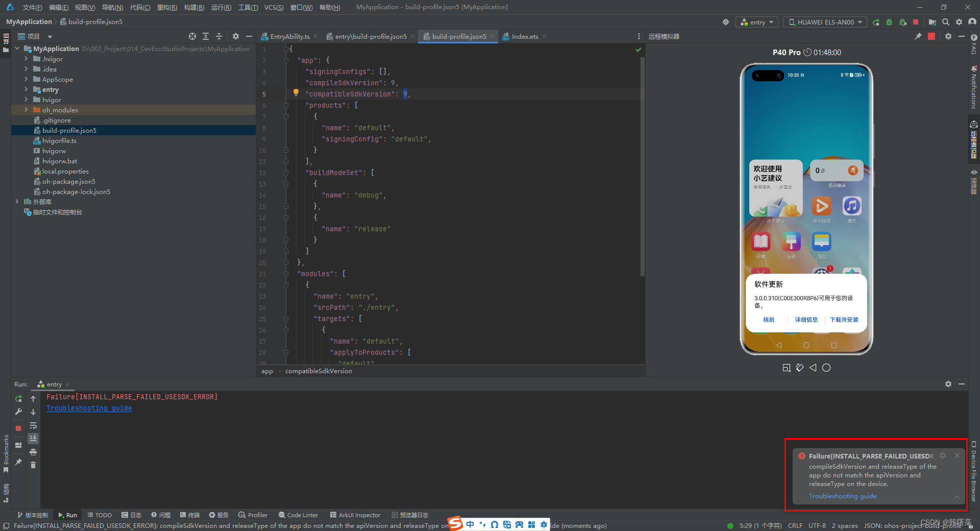Stop the running application
The width and height of the screenshot is (980, 531).
[x=916, y=22]
